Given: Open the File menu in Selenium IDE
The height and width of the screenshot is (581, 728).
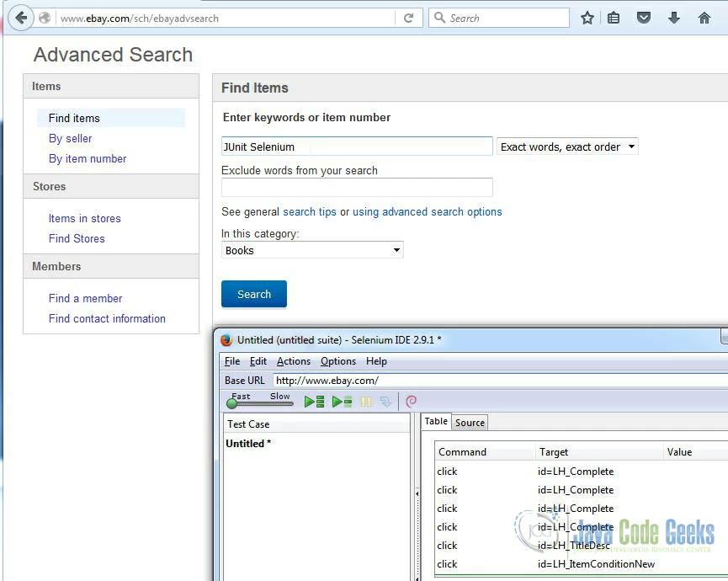Looking at the screenshot, I should pyautogui.click(x=232, y=361).
